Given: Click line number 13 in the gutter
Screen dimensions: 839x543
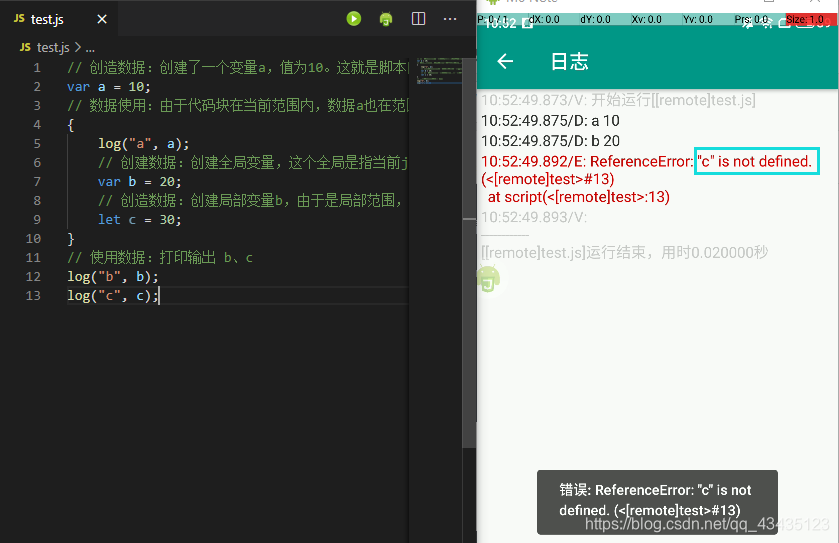Looking at the screenshot, I should 33,295.
